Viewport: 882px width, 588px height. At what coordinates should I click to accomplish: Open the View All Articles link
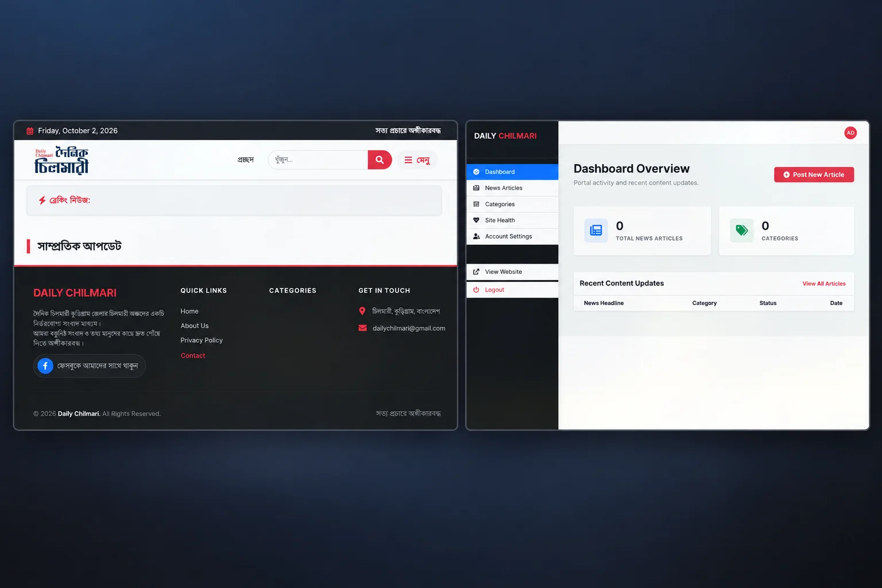824,284
